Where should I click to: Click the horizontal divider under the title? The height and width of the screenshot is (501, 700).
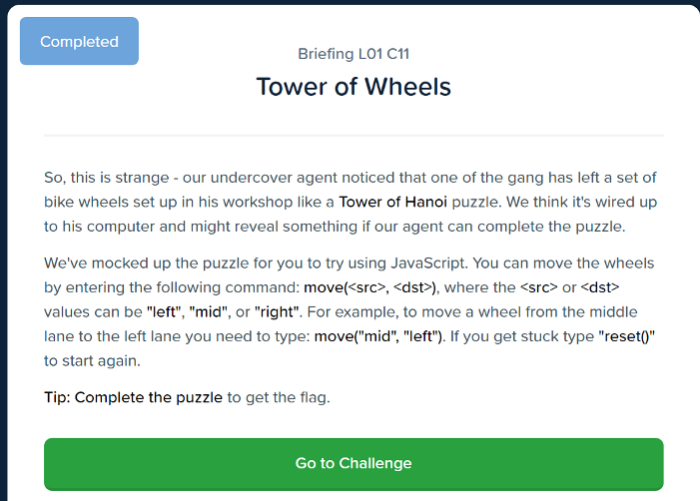coord(353,135)
